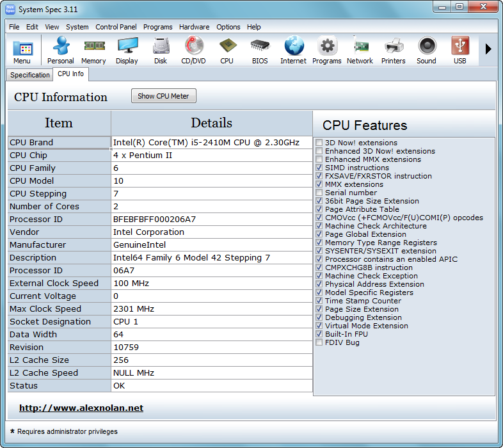Open the Network card icon
The image size is (503, 448).
tap(360, 50)
